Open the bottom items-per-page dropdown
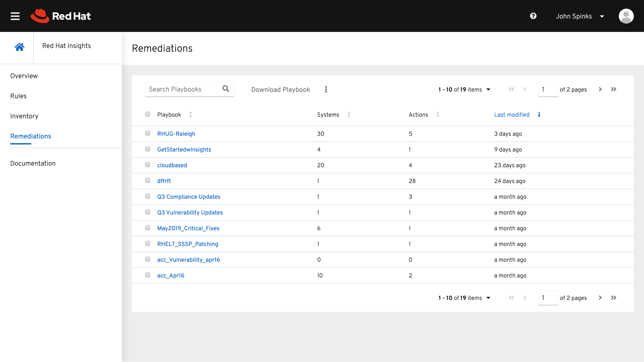The height and width of the screenshot is (362, 644). click(x=488, y=298)
